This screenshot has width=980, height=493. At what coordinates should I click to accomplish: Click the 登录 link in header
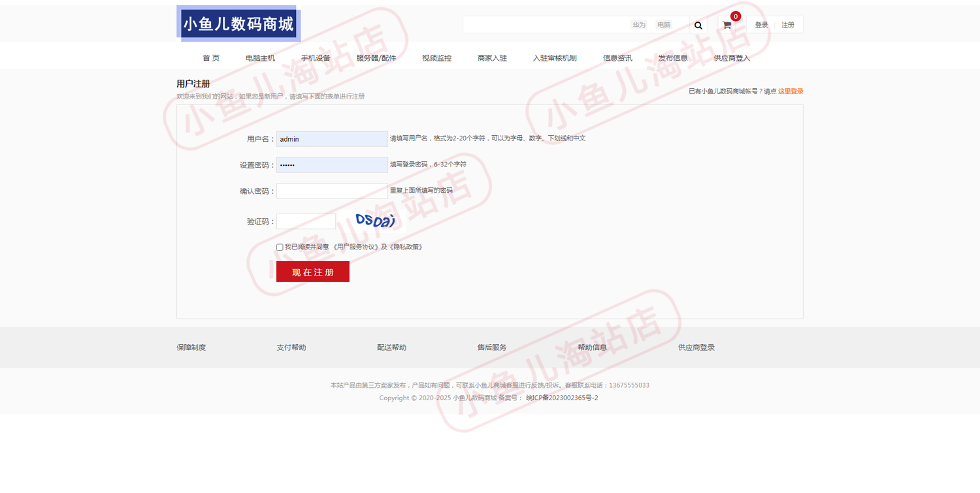click(761, 25)
